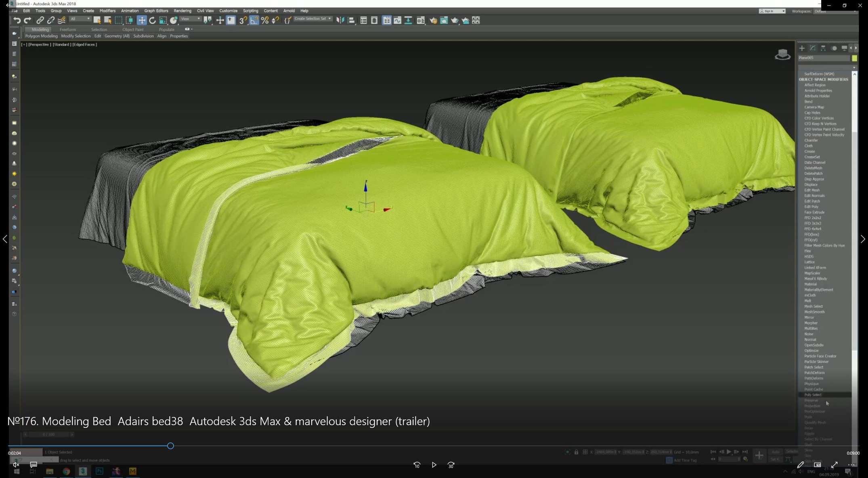The height and width of the screenshot is (478, 868).
Task: Open the Hierarchy tab icon in command panel
Action: point(823,48)
